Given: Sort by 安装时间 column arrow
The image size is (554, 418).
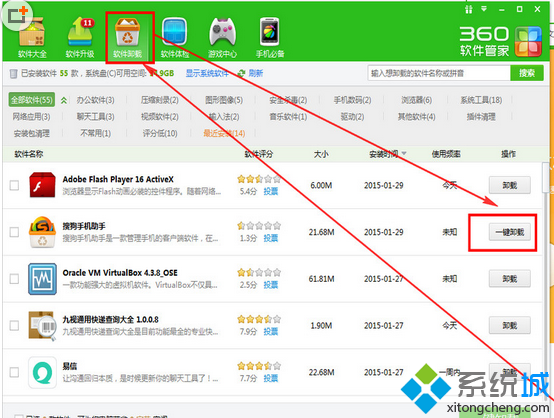Looking at the screenshot, I should coord(404,153).
